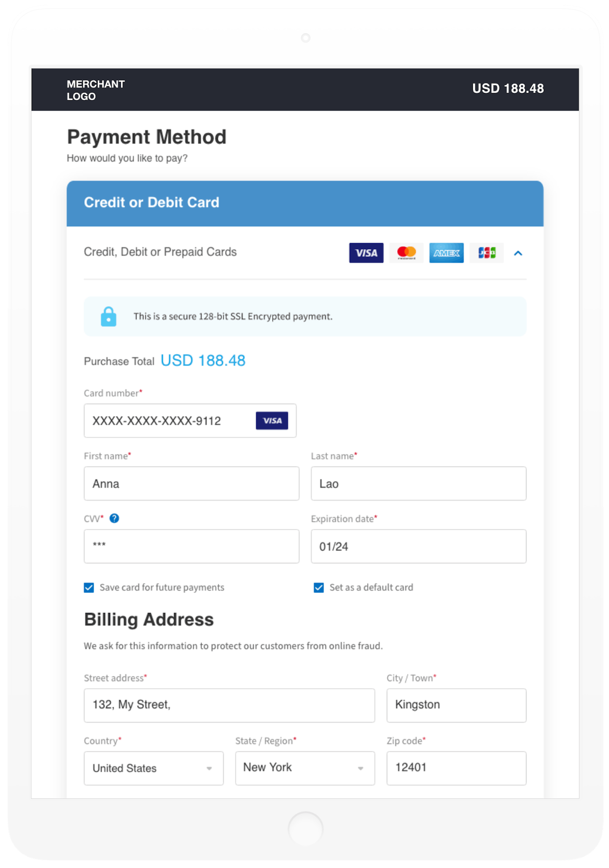Uncheck Save card for future payments
This screenshot has height=868, width=609.
pyautogui.click(x=89, y=588)
